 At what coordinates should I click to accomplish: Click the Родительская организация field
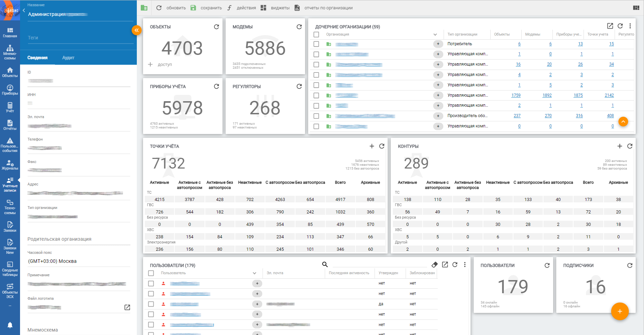(x=79, y=239)
